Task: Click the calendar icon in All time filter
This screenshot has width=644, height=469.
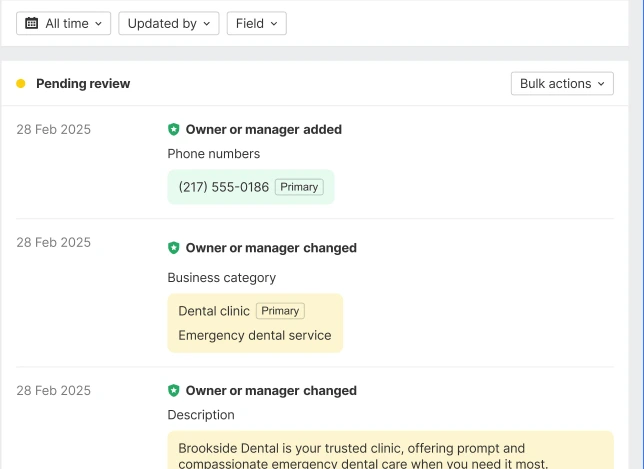Action: [32, 23]
